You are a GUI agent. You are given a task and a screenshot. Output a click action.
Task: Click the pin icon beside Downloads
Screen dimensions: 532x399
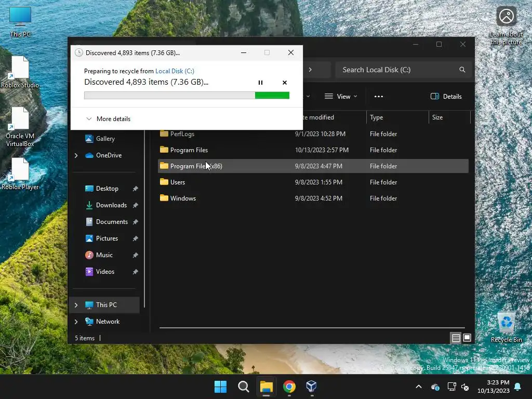[136, 205]
